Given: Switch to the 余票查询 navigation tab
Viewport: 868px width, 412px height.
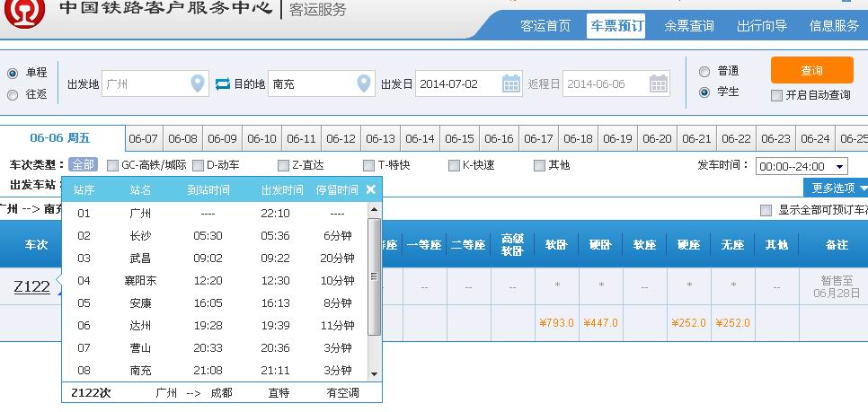Looking at the screenshot, I should [x=689, y=26].
